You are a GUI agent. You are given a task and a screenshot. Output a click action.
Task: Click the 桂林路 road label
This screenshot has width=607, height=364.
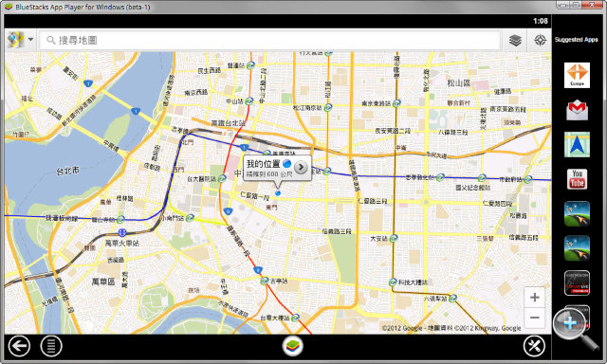tap(124, 198)
